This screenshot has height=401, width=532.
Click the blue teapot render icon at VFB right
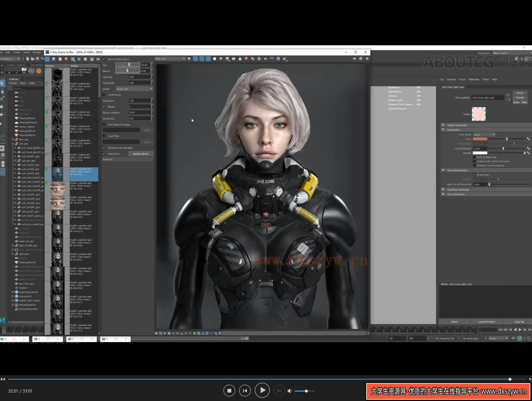click(367, 59)
